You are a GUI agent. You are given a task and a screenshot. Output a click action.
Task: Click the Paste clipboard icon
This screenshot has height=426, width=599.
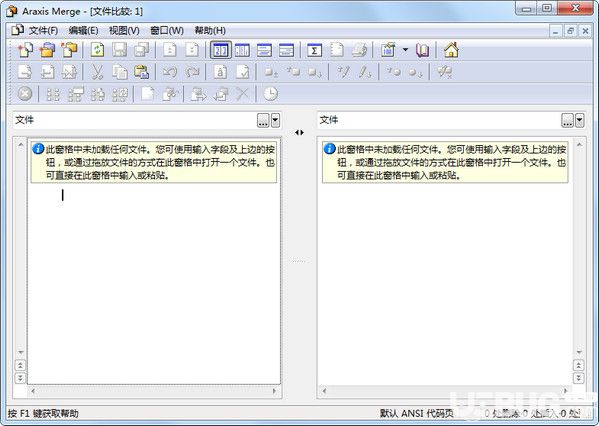pos(141,72)
